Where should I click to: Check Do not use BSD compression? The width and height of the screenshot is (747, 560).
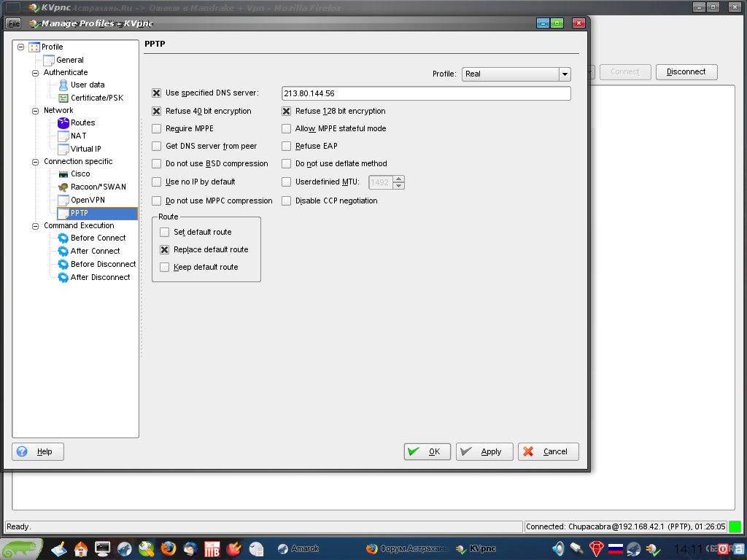(156, 164)
